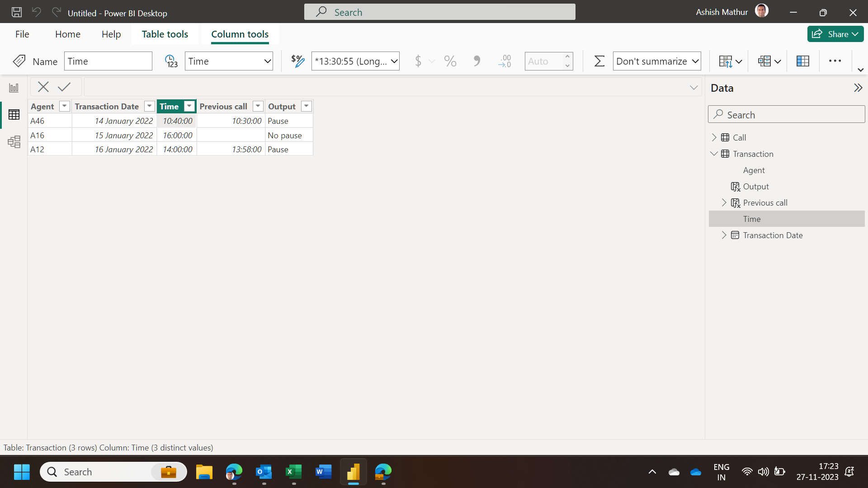Click the column Name input field

coord(108,61)
